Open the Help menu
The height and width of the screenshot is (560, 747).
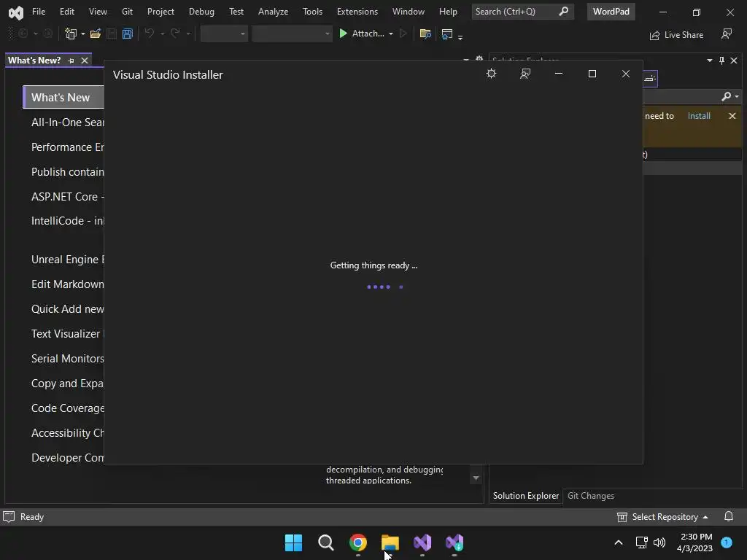(x=448, y=12)
